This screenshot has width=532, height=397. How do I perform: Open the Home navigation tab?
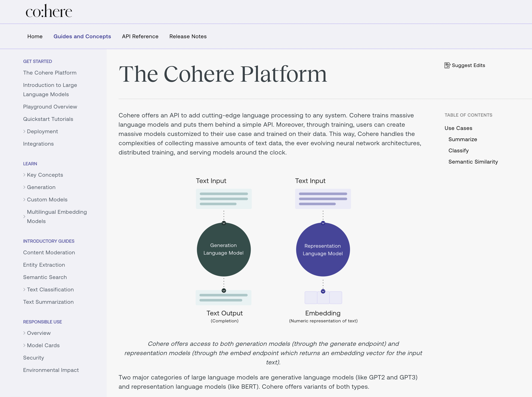tap(35, 36)
